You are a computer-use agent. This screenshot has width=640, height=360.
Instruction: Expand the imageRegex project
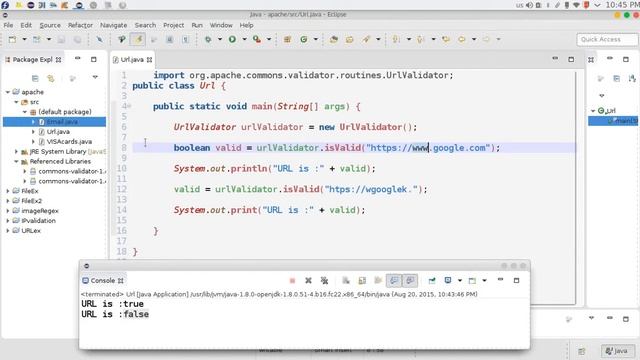coord(8,211)
